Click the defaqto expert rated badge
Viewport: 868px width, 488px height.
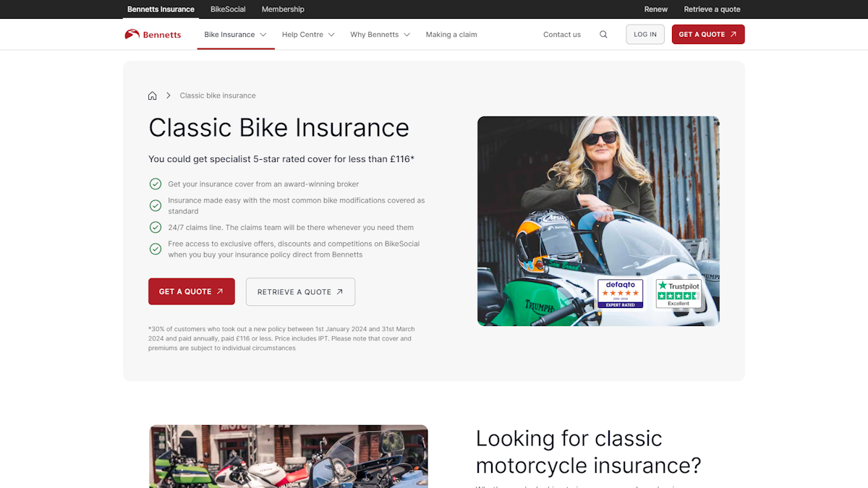tap(620, 294)
